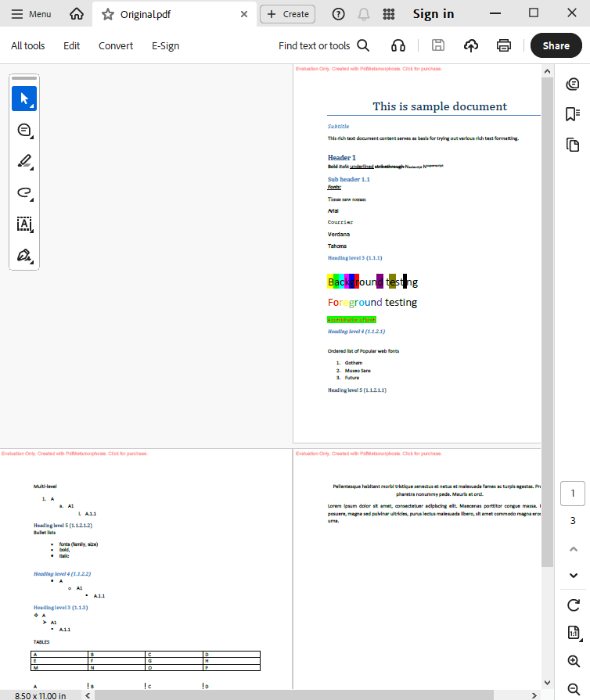
Task: Click the cloud upload icon
Action: (471, 45)
